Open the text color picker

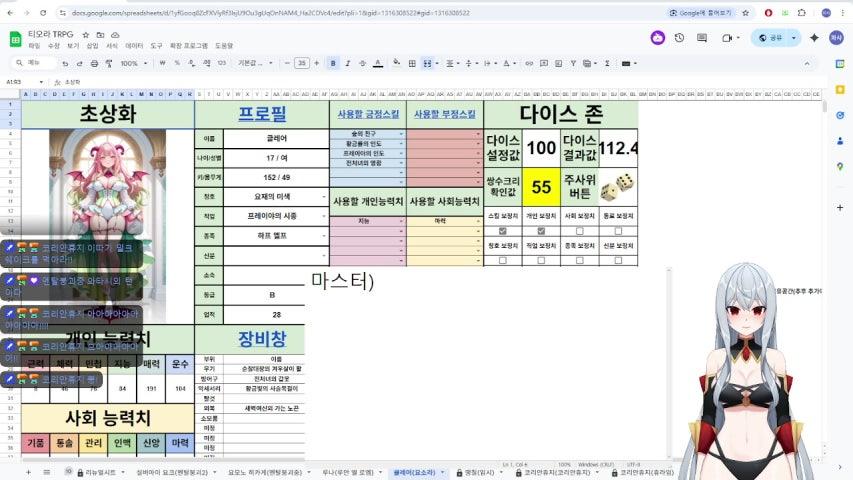[x=378, y=64]
